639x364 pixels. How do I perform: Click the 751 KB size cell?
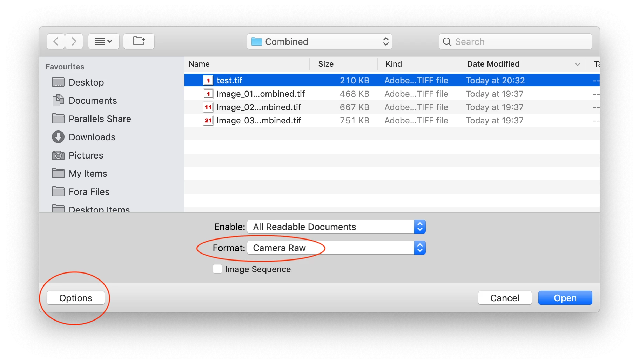coord(355,121)
